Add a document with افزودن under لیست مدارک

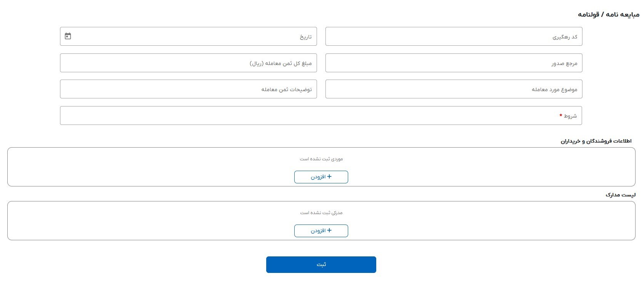coord(321,231)
